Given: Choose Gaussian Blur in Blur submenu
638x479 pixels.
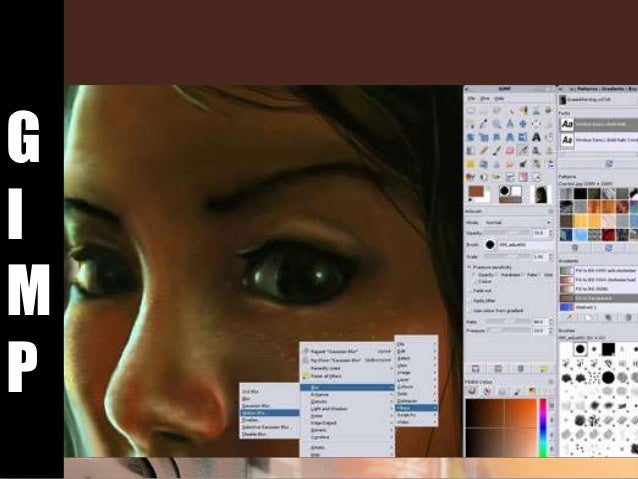Looking at the screenshot, I should click(269, 406).
